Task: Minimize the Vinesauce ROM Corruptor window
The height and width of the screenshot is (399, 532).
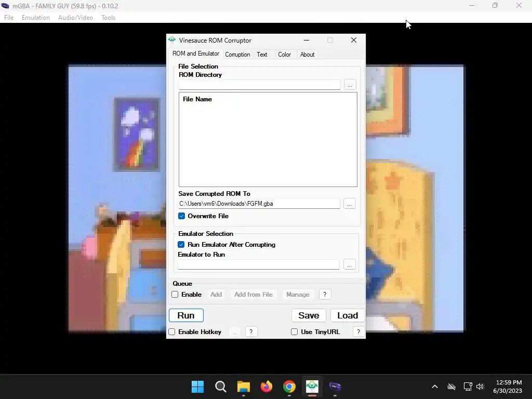Action: [x=307, y=40]
